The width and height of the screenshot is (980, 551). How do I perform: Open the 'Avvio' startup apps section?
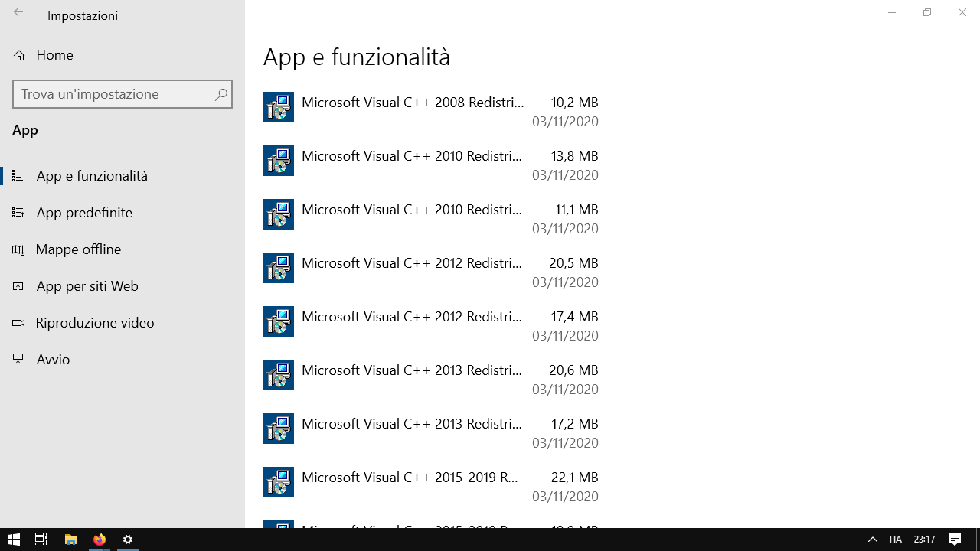click(x=122, y=360)
